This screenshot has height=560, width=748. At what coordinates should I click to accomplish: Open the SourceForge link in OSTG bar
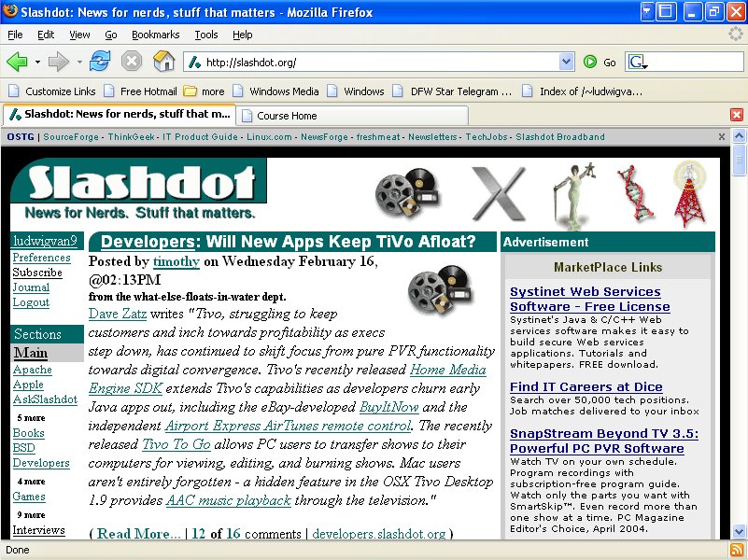pyautogui.click(x=71, y=137)
